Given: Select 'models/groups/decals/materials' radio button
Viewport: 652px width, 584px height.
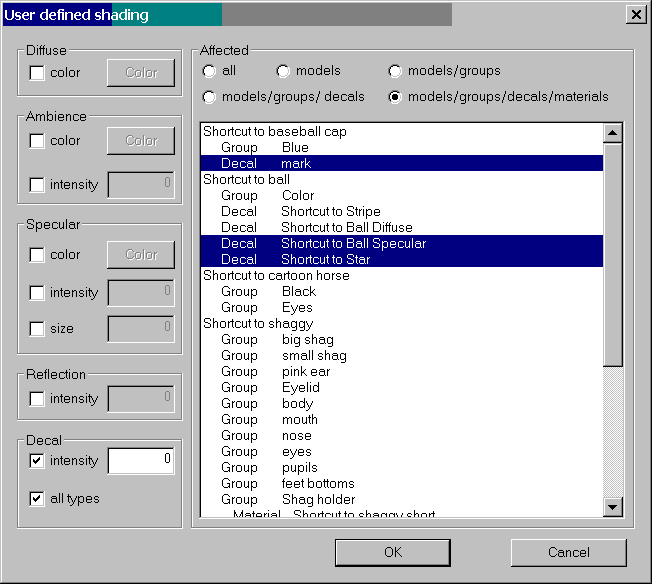Looking at the screenshot, I should [395, 97].
